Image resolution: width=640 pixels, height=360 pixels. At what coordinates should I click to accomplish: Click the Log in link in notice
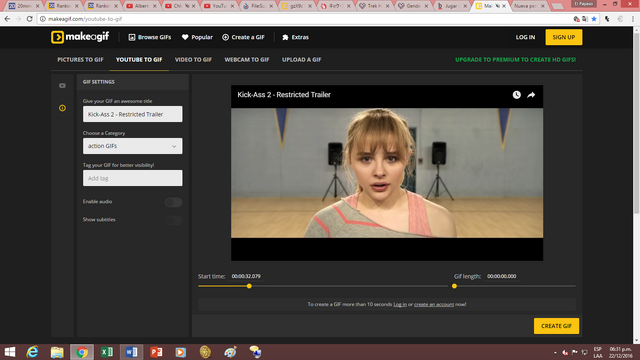[x=400, y=304]
